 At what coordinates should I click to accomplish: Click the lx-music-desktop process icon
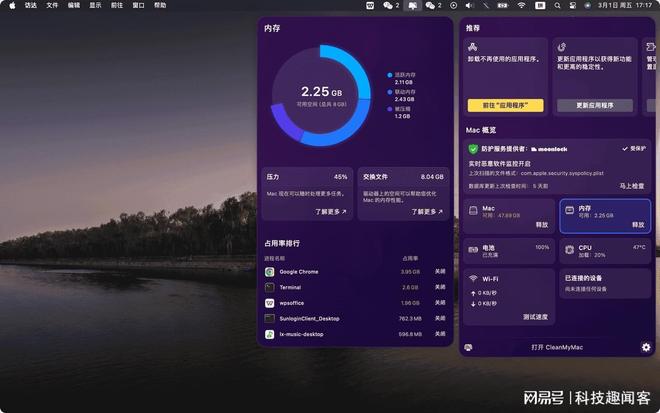point(270,334)
